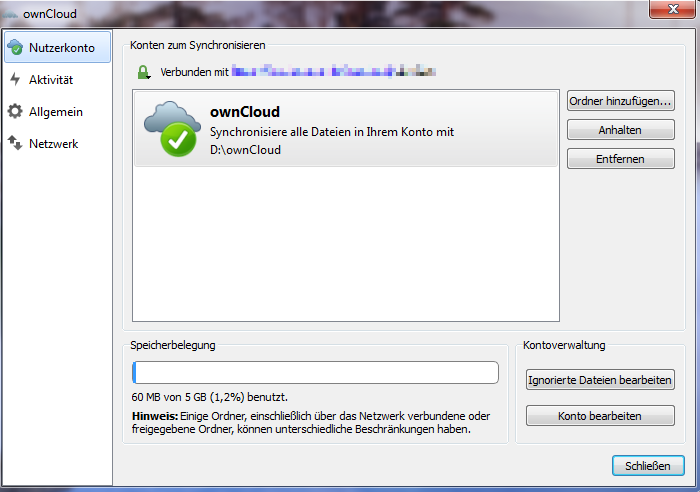
Task: Click the lightning bolt Aktivität icon
Action: pyautogui.click(x=15, y=79)
